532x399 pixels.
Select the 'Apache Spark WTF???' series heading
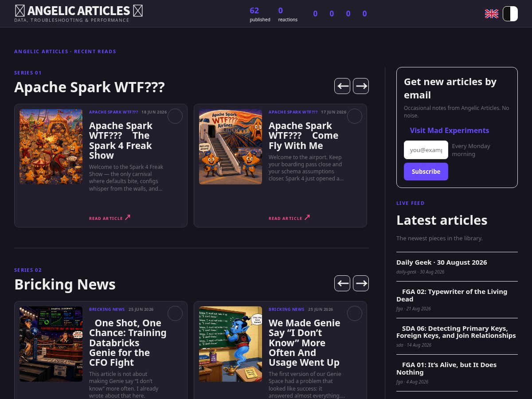tap(90, 87)
